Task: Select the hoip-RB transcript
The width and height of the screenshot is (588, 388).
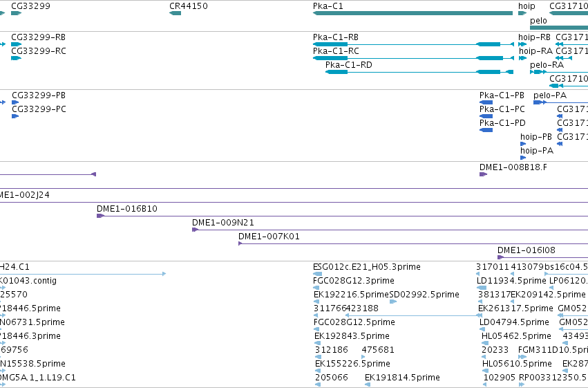Action: tap(522, 44)
